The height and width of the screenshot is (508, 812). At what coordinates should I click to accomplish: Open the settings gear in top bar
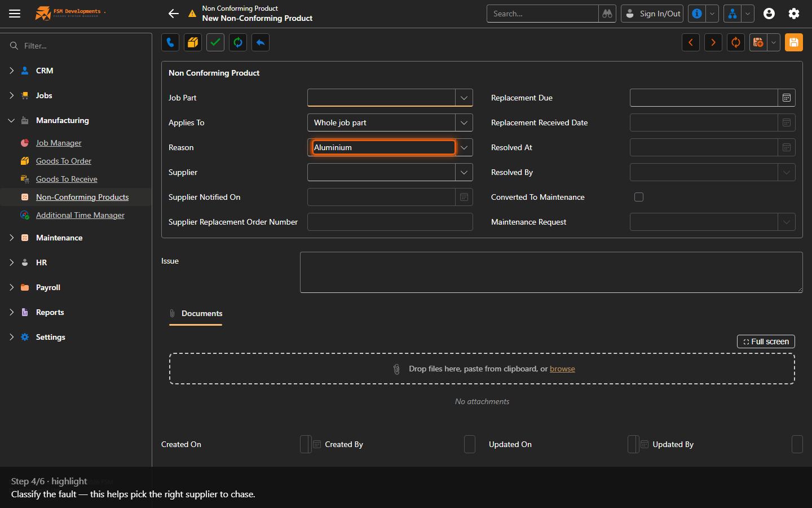(x=794, y=14)
